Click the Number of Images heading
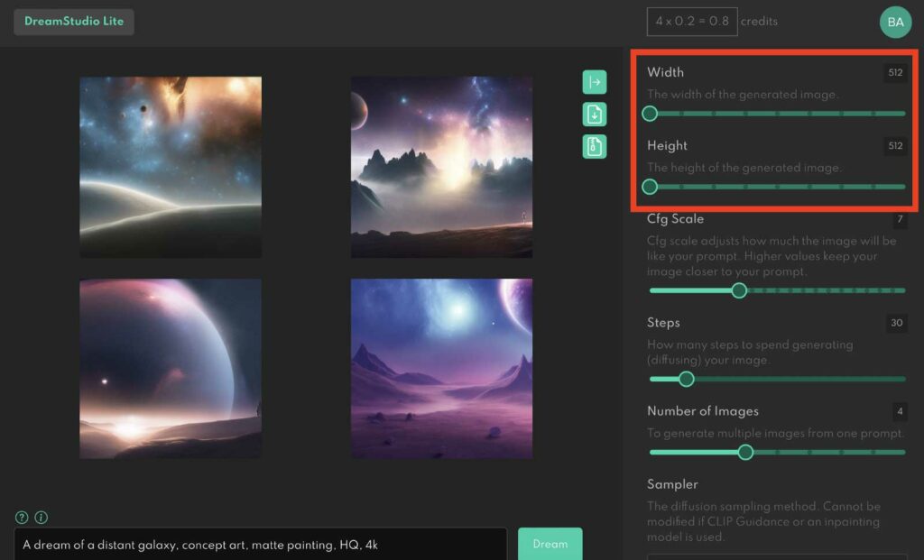This screenshot has height=560, width=924. 703,411
